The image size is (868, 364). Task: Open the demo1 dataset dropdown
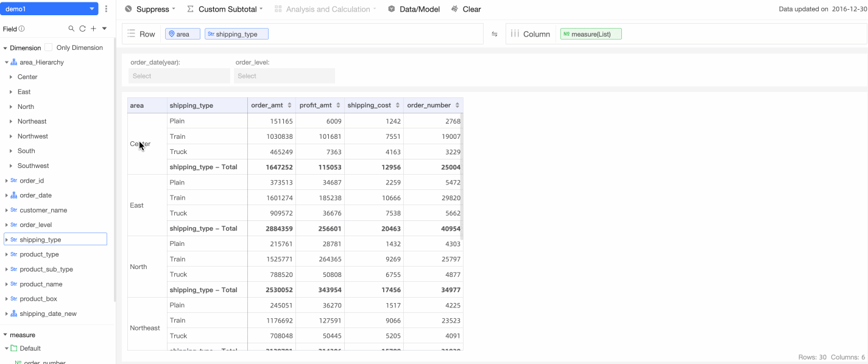click(49, 9)
